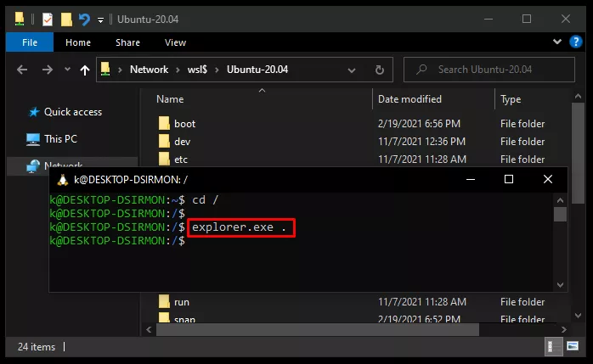The image size is (593, 364).
Task: Click the horizontal scrollbar left arrow
Action: pos(149,330)
